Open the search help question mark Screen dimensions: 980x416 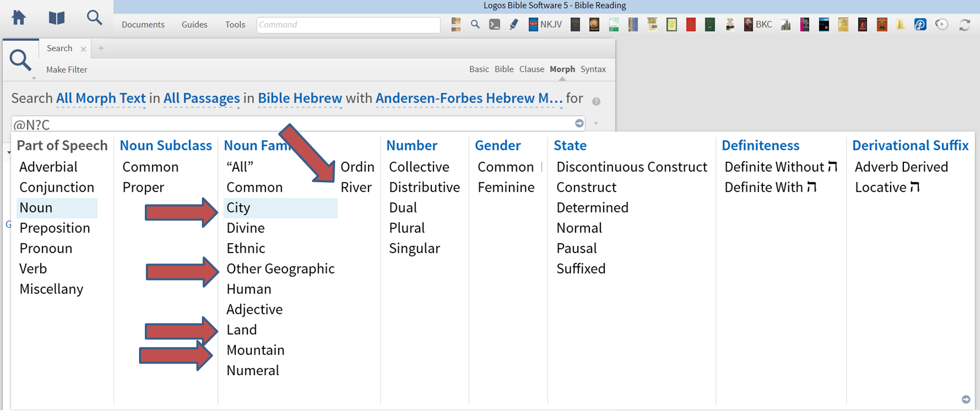point(596,101)
